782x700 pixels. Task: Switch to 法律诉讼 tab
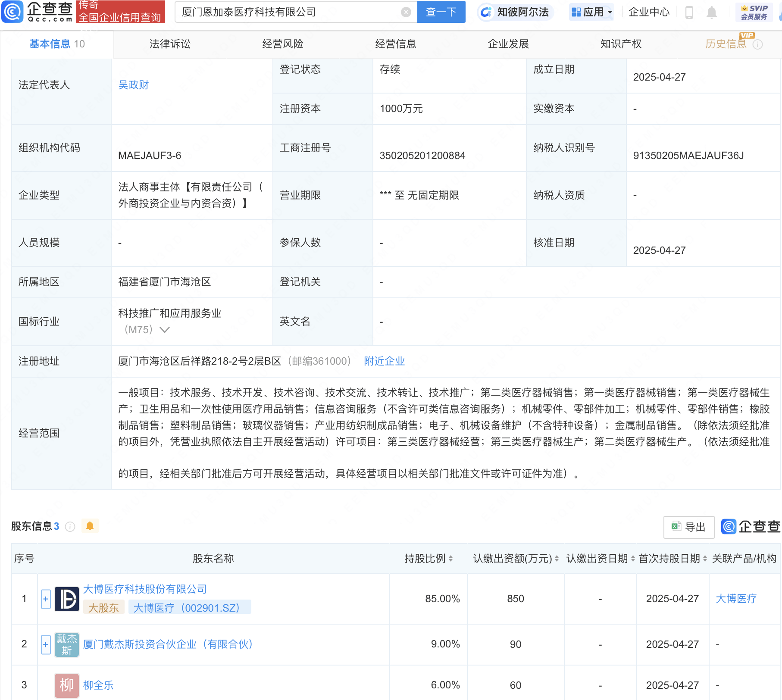tap(170, 44)
